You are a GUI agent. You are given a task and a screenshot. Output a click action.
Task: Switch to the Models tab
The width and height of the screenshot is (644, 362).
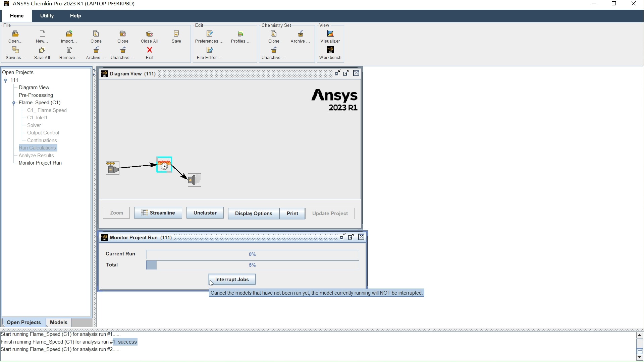(x=59, y=322)
